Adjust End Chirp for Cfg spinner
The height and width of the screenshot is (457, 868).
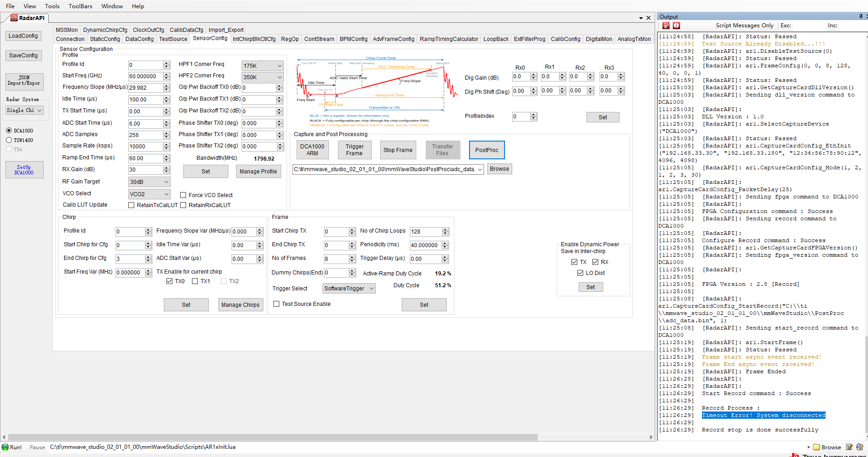[x=148, y=259]
